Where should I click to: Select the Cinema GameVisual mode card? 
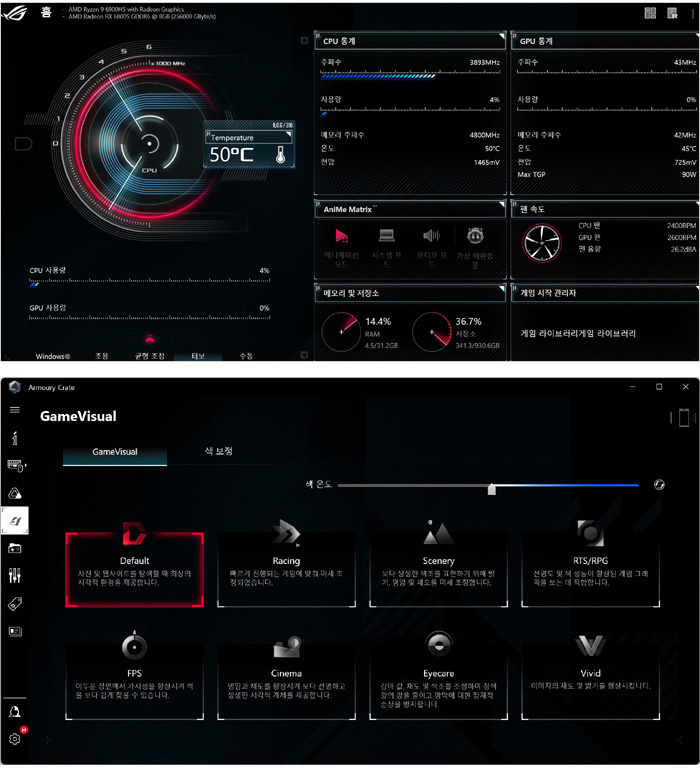click(x=287, y=682)
